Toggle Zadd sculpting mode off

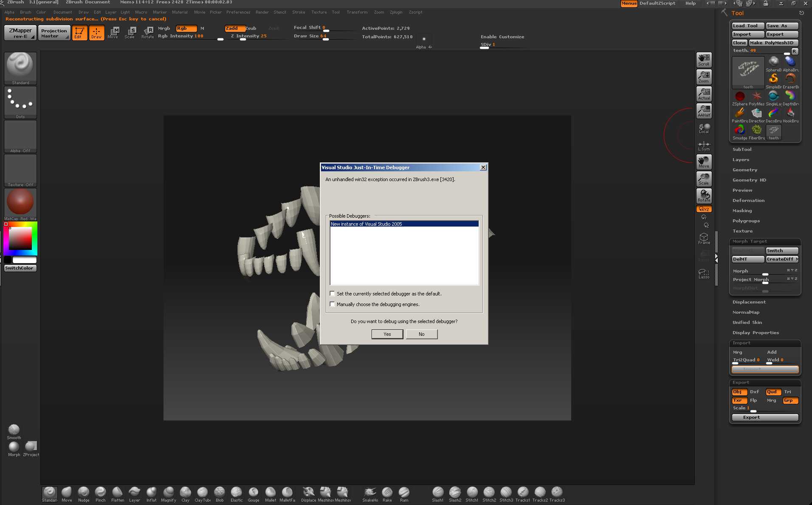(233, 28)
